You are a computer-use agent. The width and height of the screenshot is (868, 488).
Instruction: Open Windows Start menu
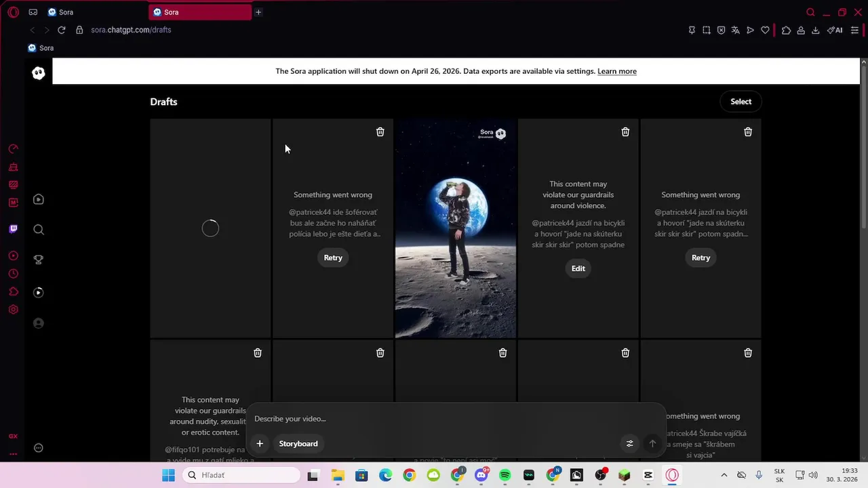[169, 475]
